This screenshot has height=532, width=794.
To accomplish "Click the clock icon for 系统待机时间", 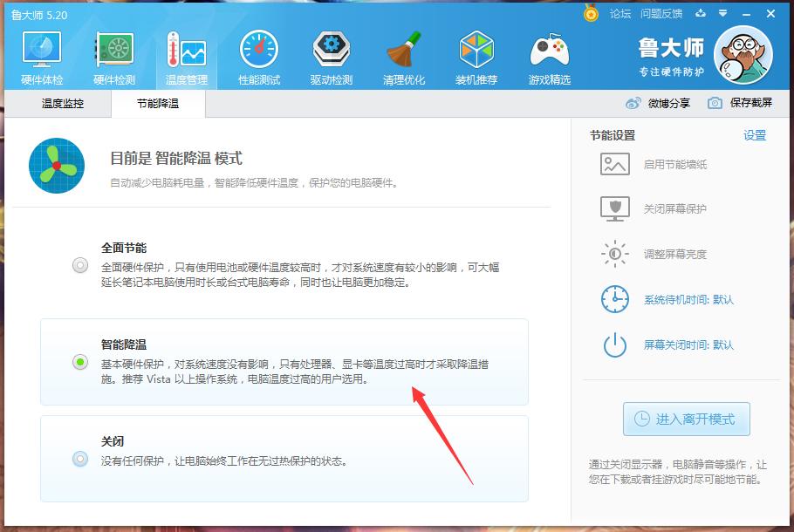I will 615,299.
